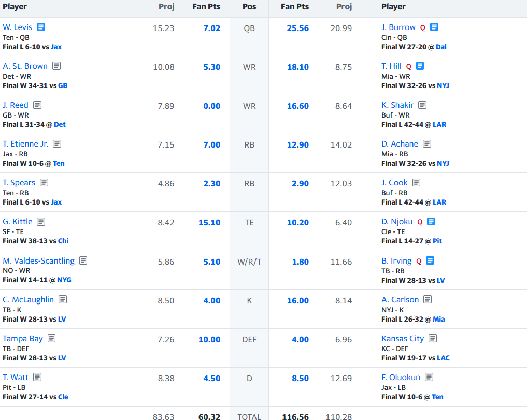Click the Q injury tag beside B. Irving
The width and height of the screenshot is (527, 420).
coord(419,261)
